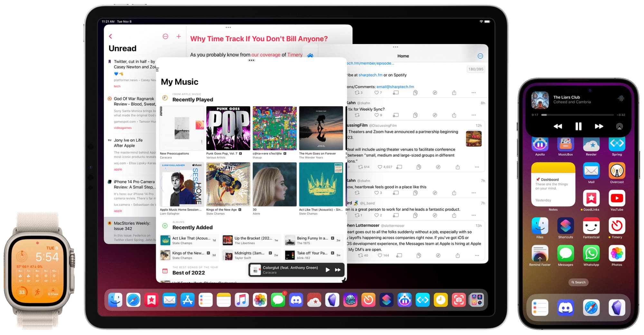The image size is (644, 335).
Task: Open yellow clock app in iPad dock
Action: pos(440,300)
